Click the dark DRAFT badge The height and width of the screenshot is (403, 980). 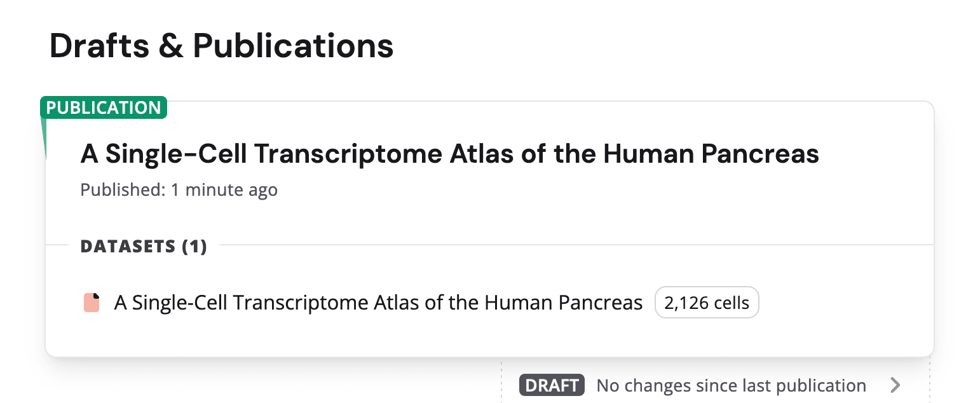point(551,385)
